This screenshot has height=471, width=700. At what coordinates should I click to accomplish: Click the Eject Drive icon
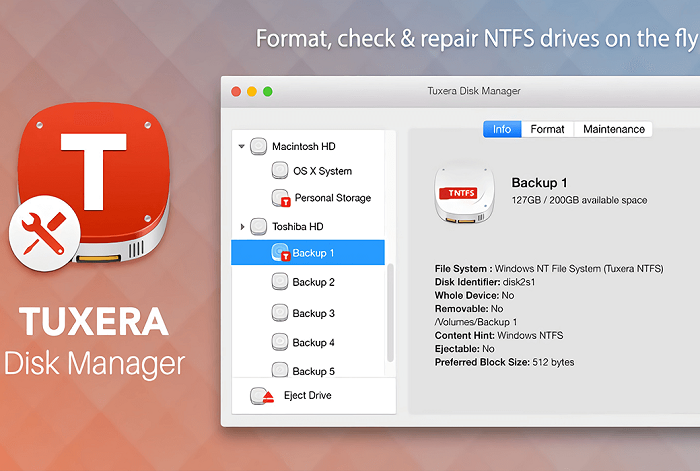(x=262, y=396)
